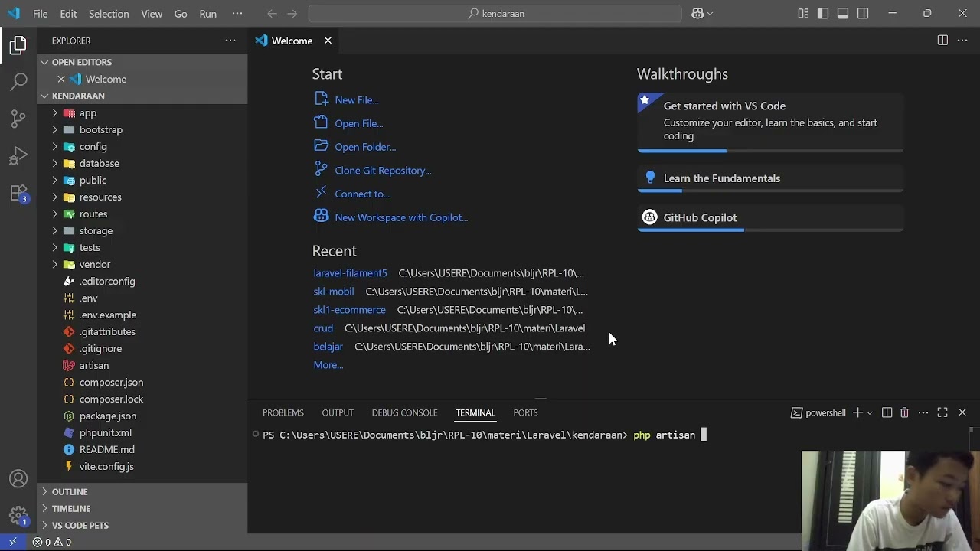The image size is (980, 551).
Task: Open the Search view in activity bar
Action: point(18,82)
